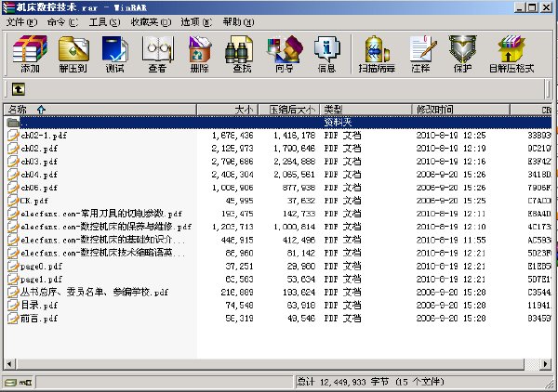Click the 添加 (Add) toolbar icon

pyautogui.click(x=30, y=53)
